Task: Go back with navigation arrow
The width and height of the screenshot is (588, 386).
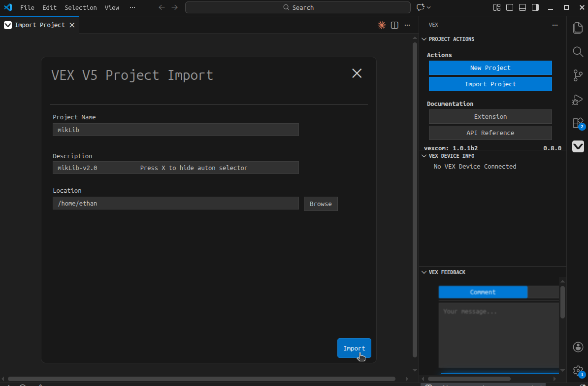Action: (x=162, y=7)
